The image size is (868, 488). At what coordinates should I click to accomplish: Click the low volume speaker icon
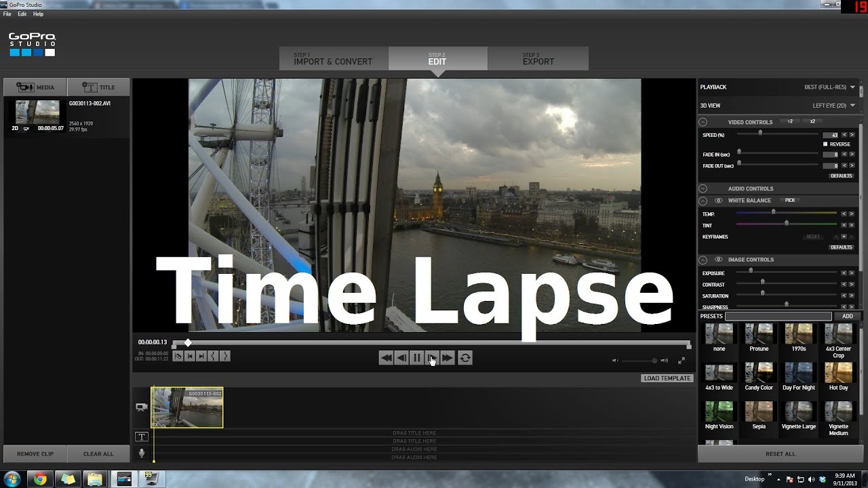click(x=615, y=361)
